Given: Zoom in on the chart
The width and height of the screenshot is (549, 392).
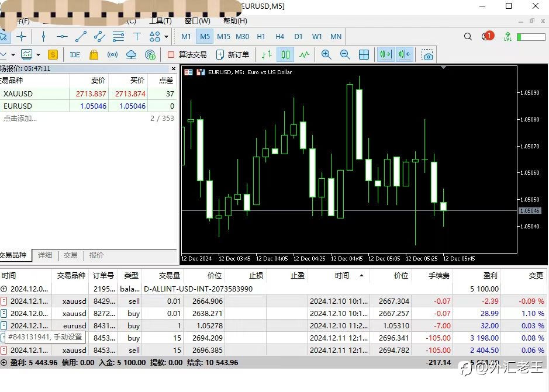Looking at the screenshot, I should (x=326, y=54).
